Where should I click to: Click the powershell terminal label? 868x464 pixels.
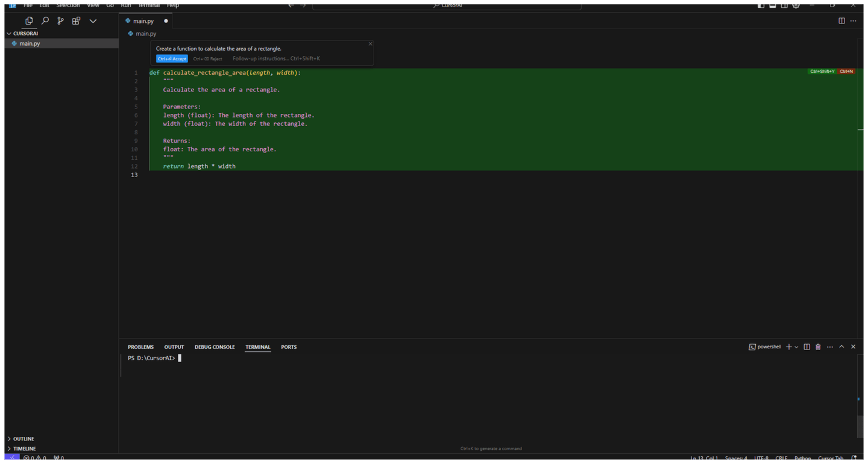click(765, 347)
